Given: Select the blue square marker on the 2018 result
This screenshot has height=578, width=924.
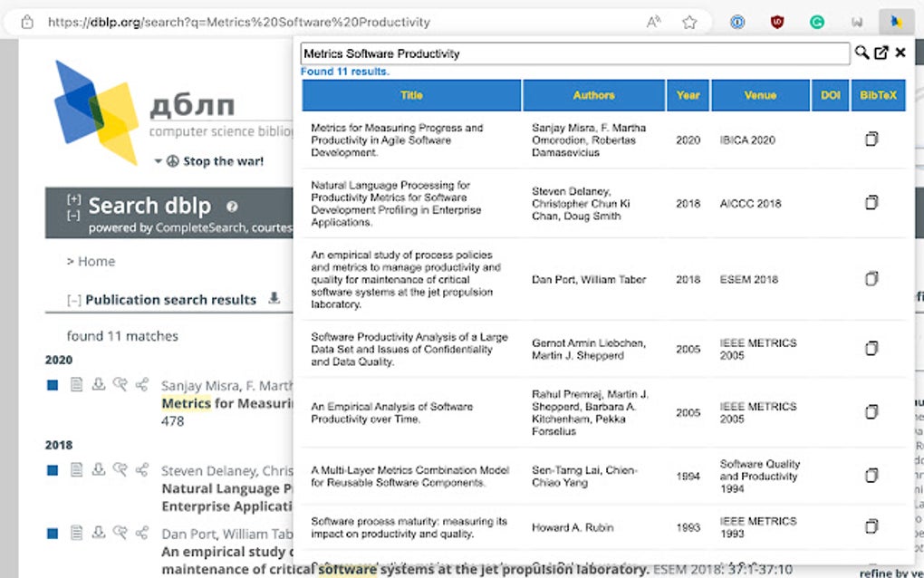Looking at the screenshot, I should click(51, 470).
